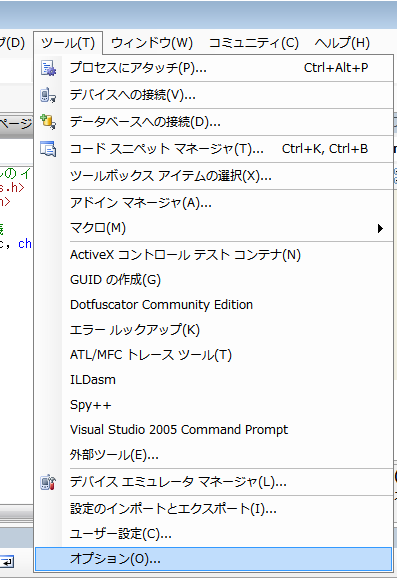Screen dimensions: 397x585
Task: Open デバイス エミュレータ マネージャ(L)...
Action: [x=214, y=482]
